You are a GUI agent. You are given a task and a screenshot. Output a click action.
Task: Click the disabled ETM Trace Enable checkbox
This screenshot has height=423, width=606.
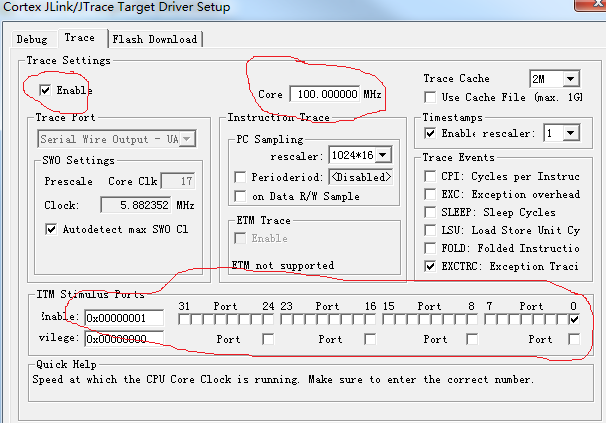[x=240, y=238]
